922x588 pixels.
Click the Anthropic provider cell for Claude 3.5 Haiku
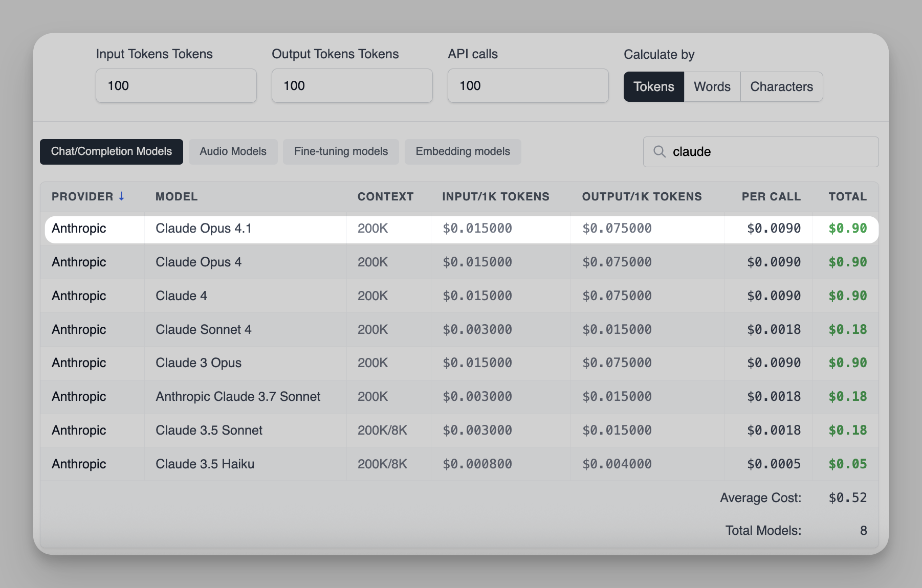point(79,464)
